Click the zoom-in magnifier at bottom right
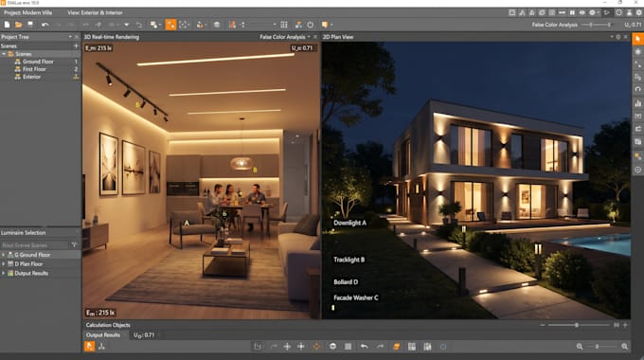 point(625,347)
